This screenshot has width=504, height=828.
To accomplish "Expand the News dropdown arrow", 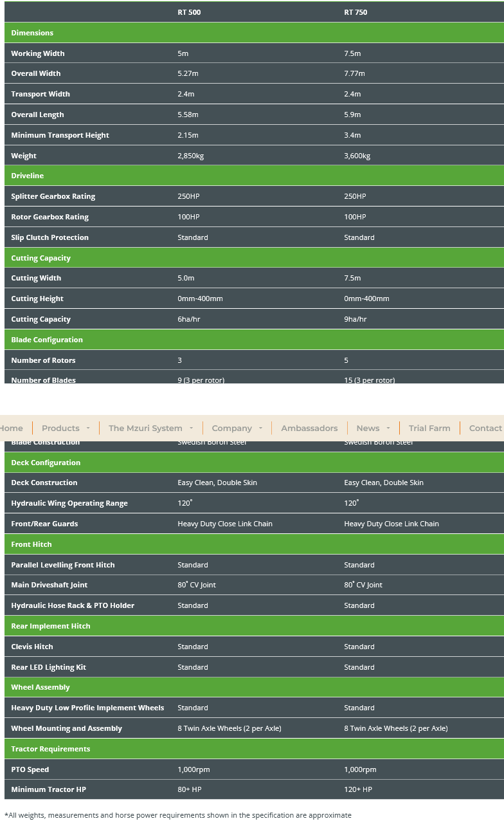I will coord(388,428).
